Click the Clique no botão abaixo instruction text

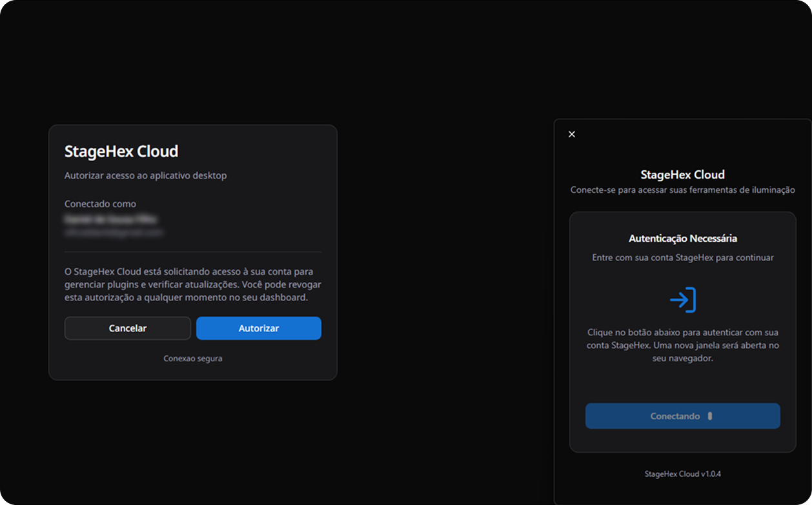pos(682,345)
